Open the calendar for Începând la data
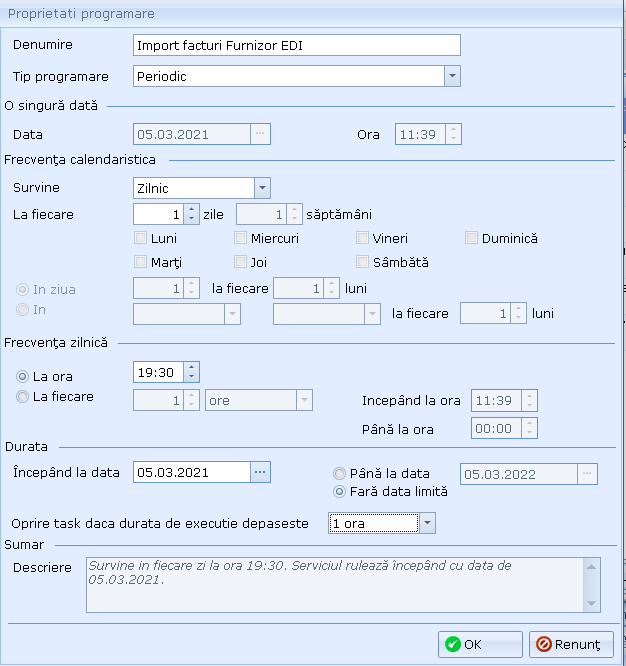The image size is (626, 666). coord(260,472)
